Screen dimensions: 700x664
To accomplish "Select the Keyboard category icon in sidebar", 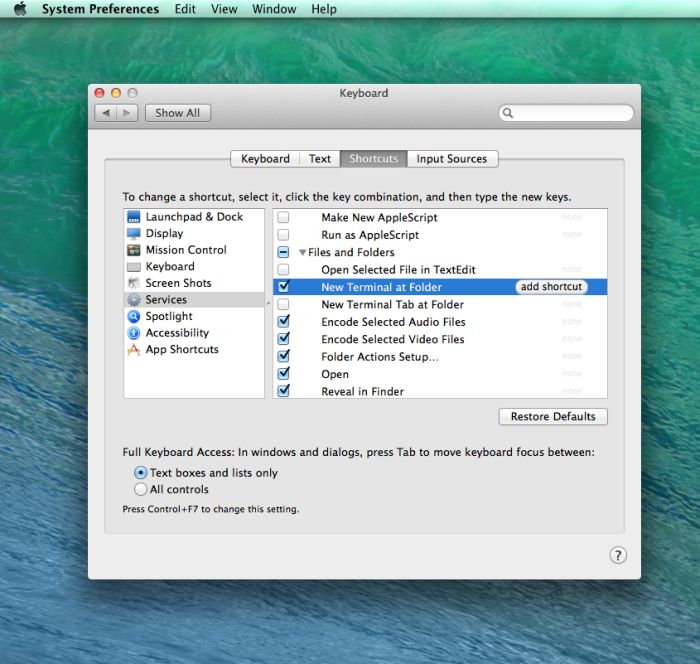I will [x=133, y=267].
